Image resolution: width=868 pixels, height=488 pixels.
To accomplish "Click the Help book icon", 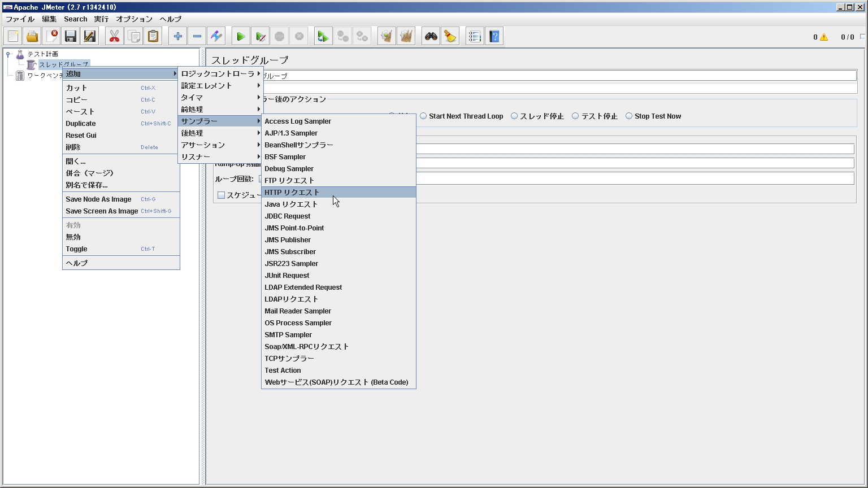I will pos(494,37).
